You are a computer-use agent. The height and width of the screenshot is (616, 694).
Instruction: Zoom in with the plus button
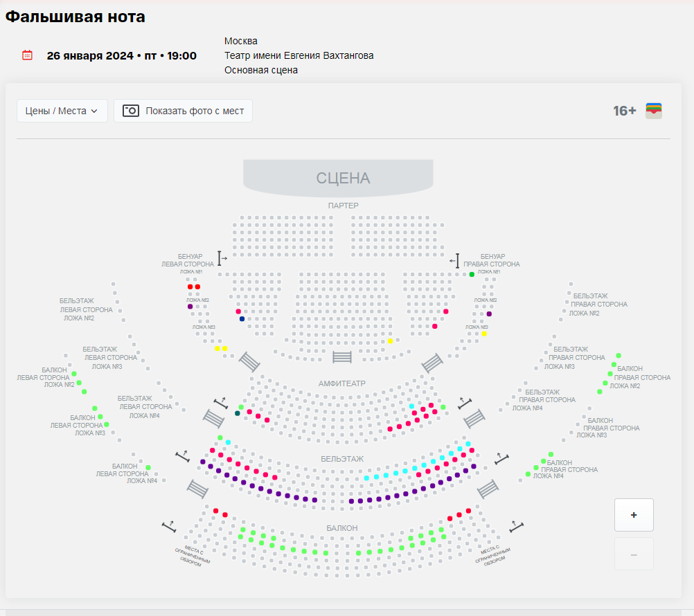click(x=634, y=515)
